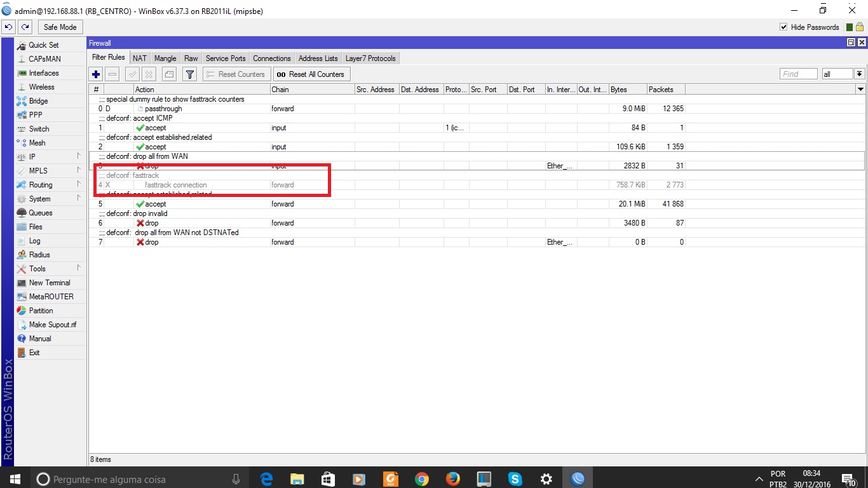868x488 pixels.
Task: Open Google Chrome from the taskbar
Action: click(422, 478)
